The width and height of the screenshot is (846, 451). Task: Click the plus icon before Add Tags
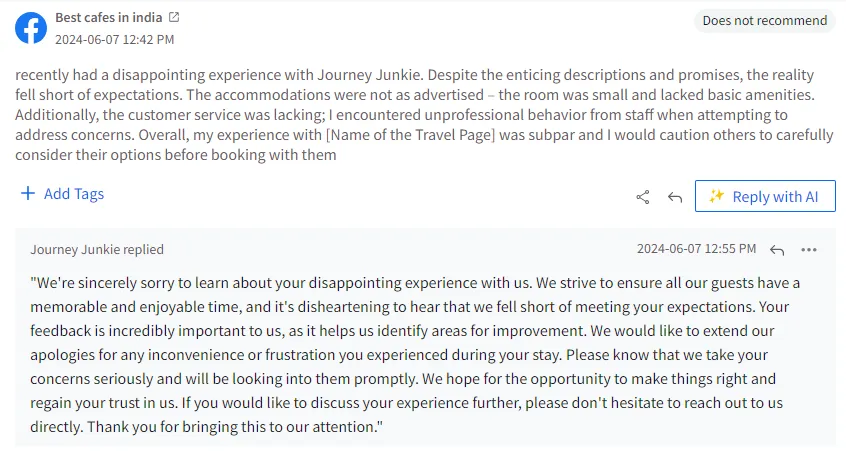click(28, 194)
